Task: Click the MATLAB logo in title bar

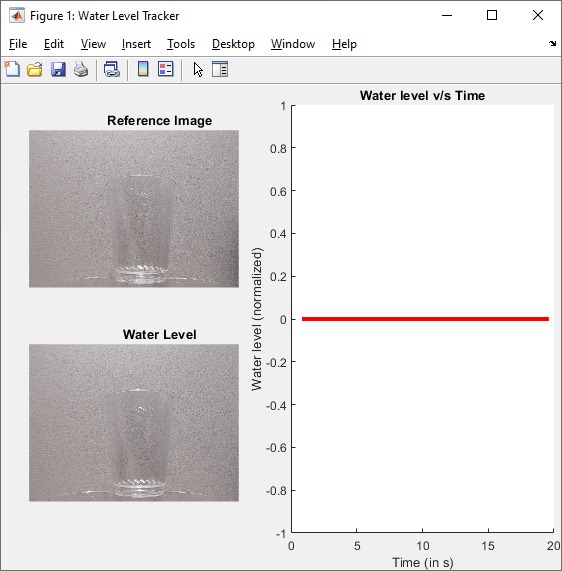Action: [17, 16]
